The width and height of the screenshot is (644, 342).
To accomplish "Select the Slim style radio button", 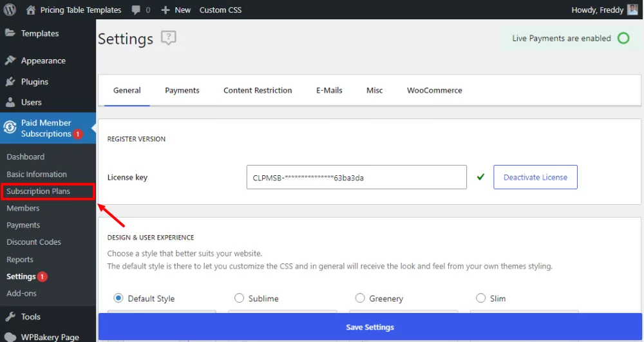I will tap(480, 298).
